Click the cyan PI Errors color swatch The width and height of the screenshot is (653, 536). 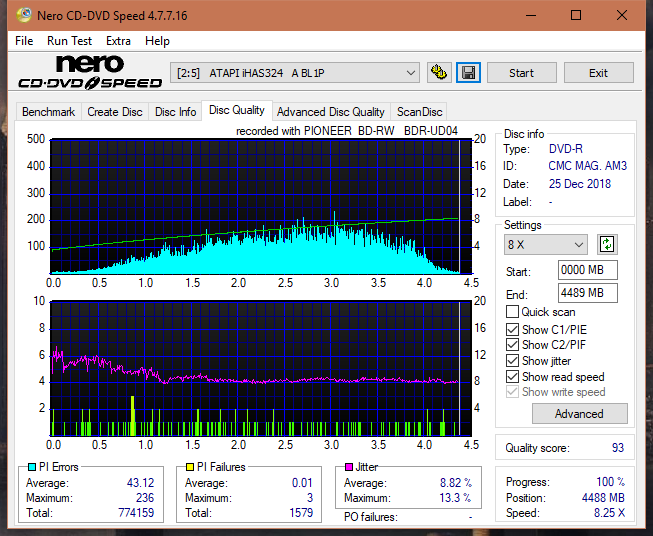tap(31, 467)
